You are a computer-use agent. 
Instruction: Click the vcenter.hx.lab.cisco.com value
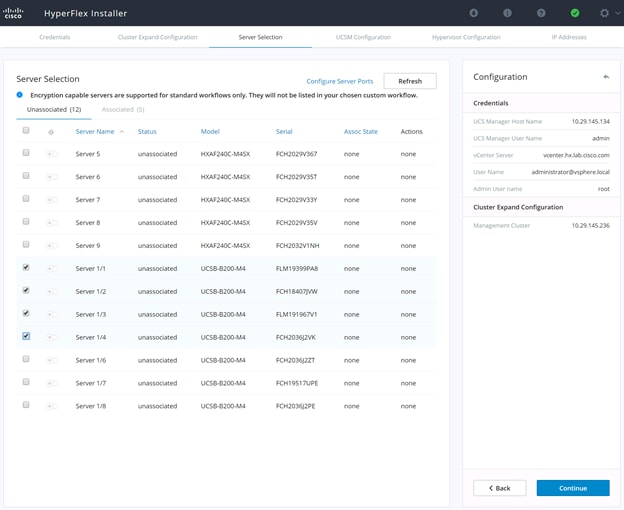[x=576, y=155]
